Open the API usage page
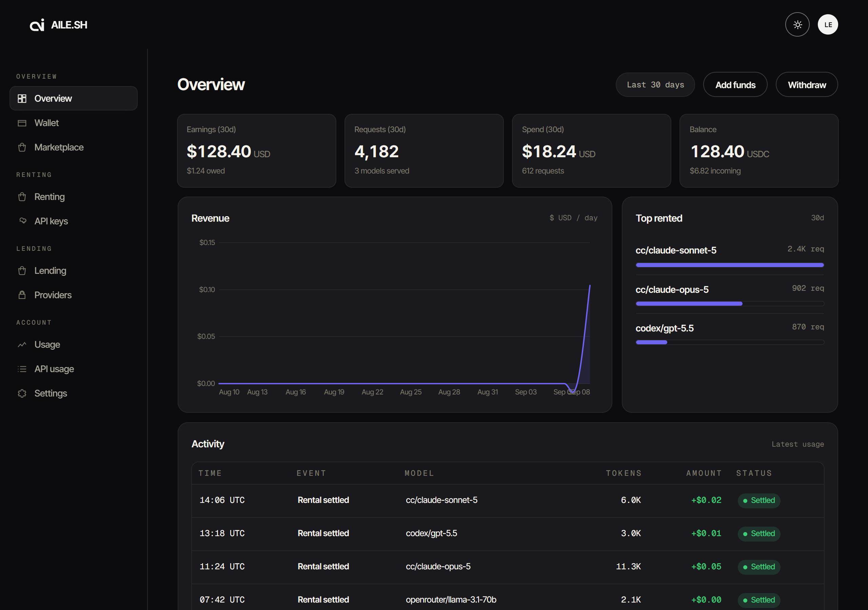Viewport: 868px width, 610px height. (73, 369)
